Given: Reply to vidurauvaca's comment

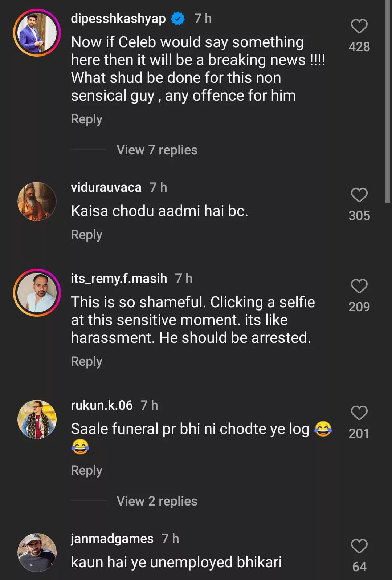Looking at the screenshot, I should coord(86,235).
